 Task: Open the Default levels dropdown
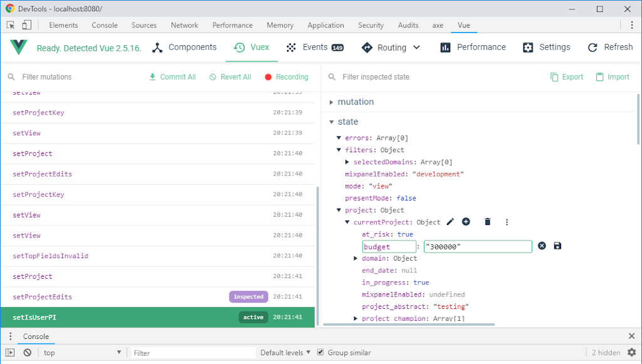click(x=286, y=353)
